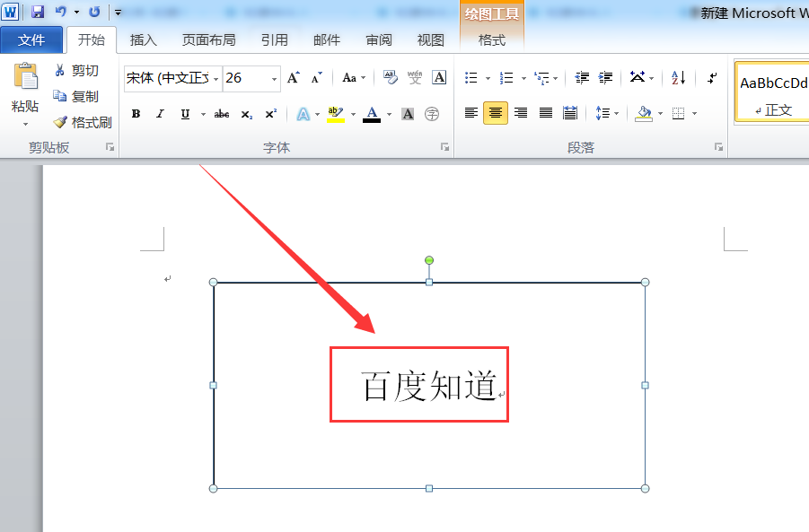
Task: Toggle Underline formatting
Action: pos(185,114)
